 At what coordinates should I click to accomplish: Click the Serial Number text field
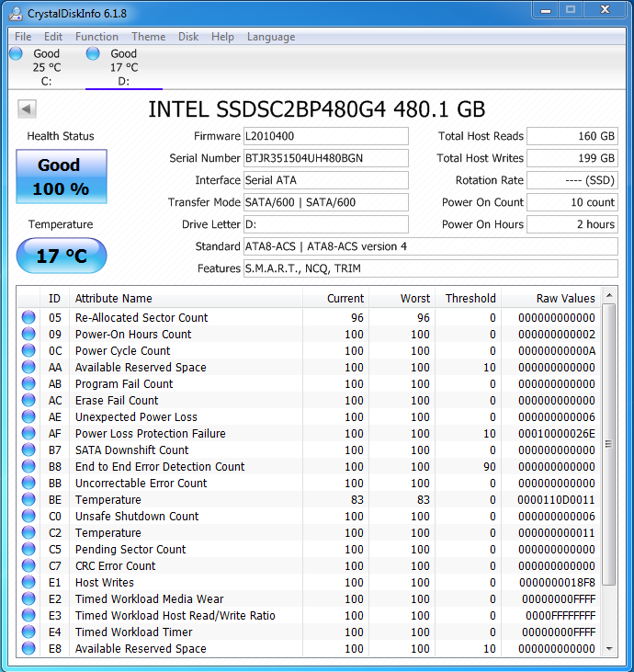coord(325,158)
